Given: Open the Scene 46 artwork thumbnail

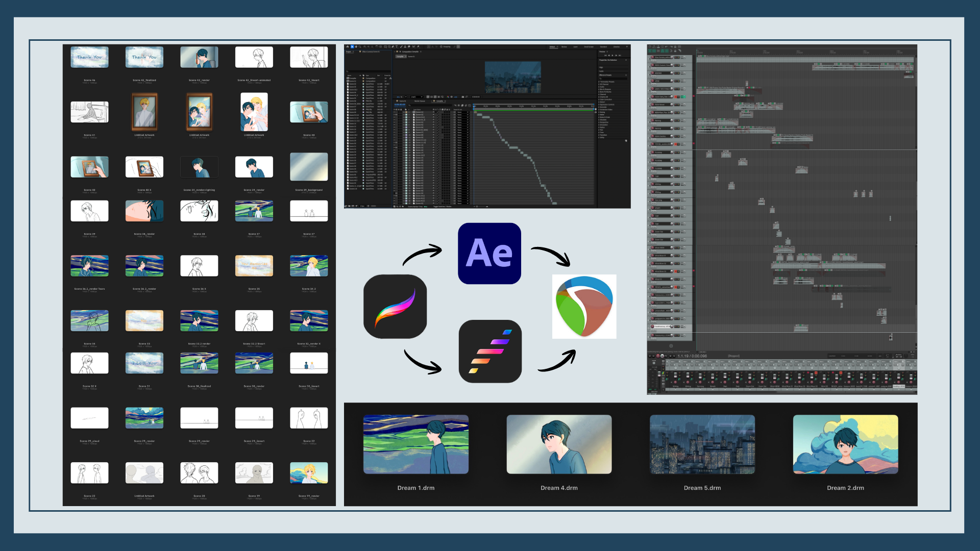Looking at the screenshot, I should coord(89,57).
